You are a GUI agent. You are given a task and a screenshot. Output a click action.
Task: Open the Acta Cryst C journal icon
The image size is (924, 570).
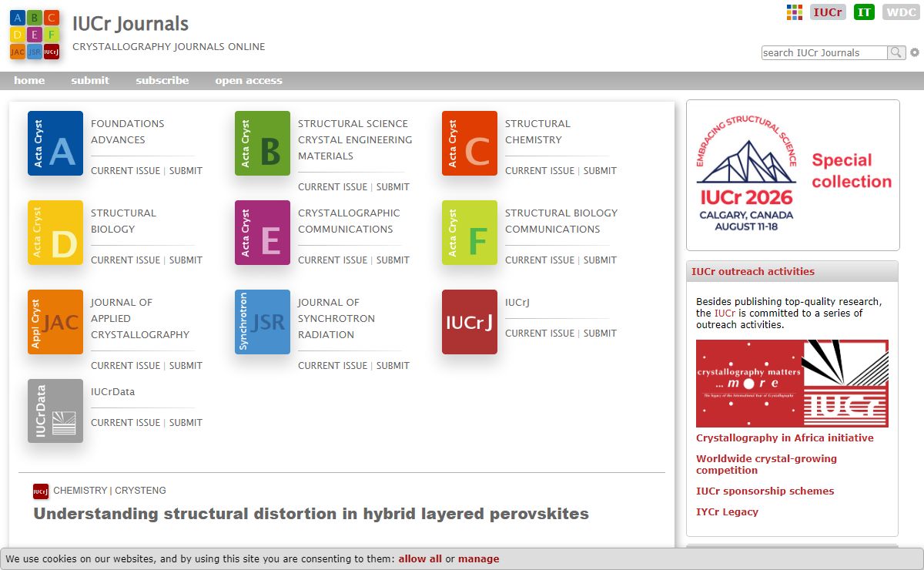470,143
